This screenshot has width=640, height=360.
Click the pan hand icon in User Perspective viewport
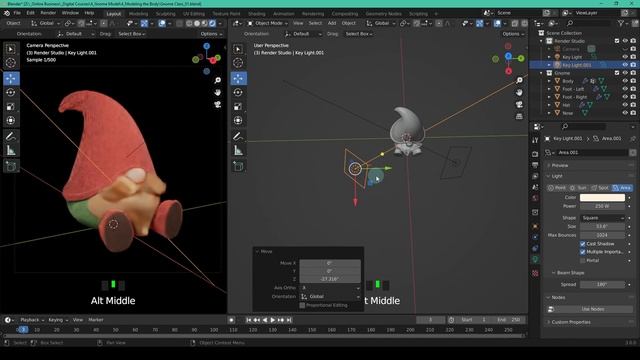tap(519, 93)
